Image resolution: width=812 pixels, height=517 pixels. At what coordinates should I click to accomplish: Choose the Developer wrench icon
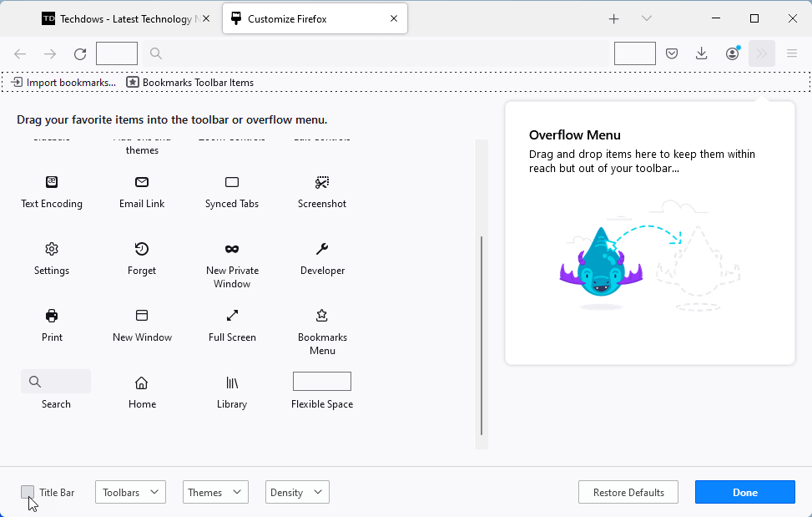322,249
